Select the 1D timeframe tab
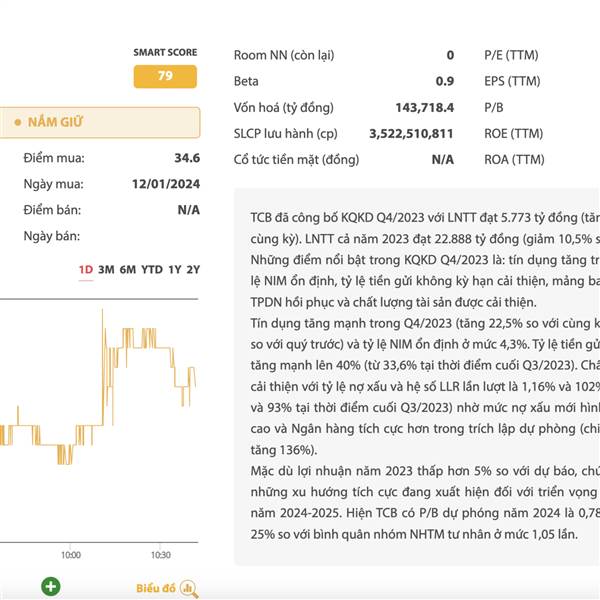Image resolution: width=600 pixels, height=600 pixels. click(x=86, y=270)
